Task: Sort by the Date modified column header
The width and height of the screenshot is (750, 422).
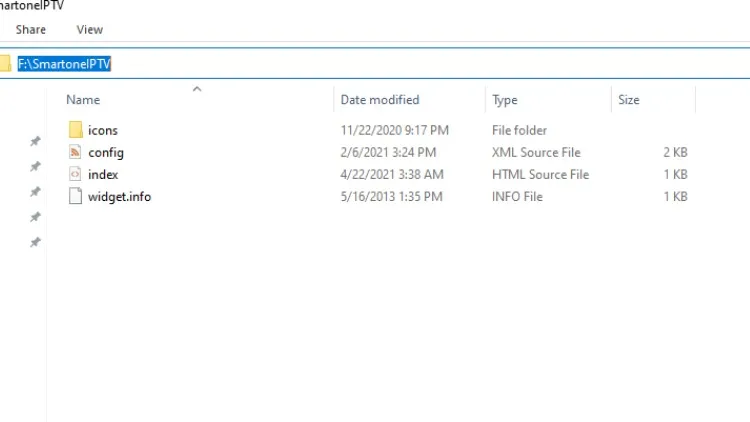Action: (x=380, y=100)
